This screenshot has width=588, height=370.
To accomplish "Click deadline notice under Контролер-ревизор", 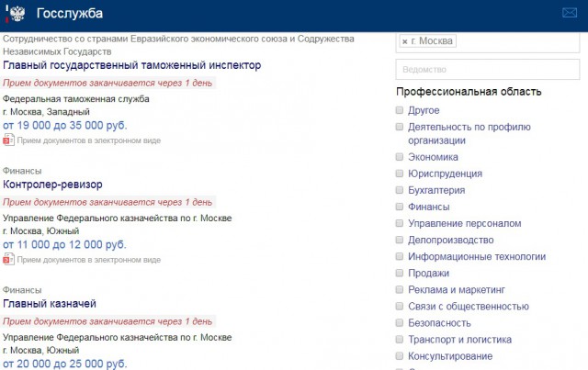I will 107,202.
